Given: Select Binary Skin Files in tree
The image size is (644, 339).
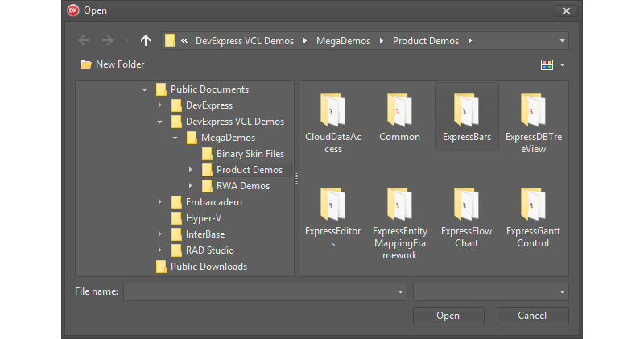Looking at the screenshot, I should 250,154.
